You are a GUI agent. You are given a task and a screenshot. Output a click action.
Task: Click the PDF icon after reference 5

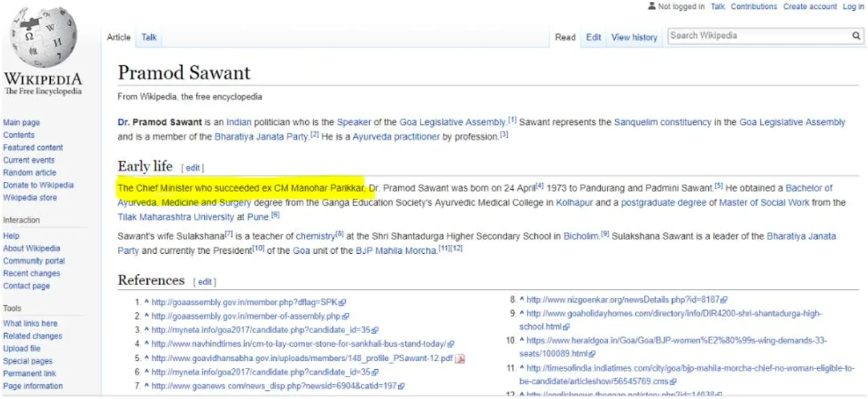point(460,358)
